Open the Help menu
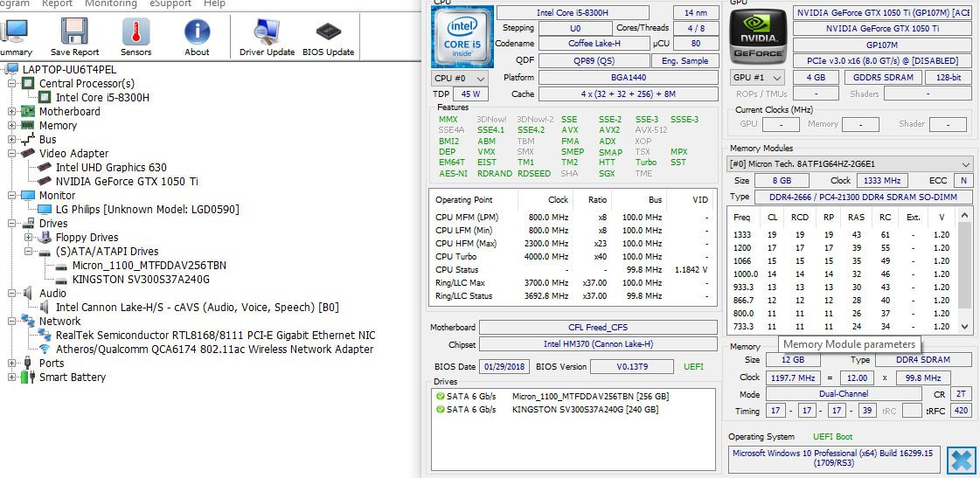 (x=214, y=3)
